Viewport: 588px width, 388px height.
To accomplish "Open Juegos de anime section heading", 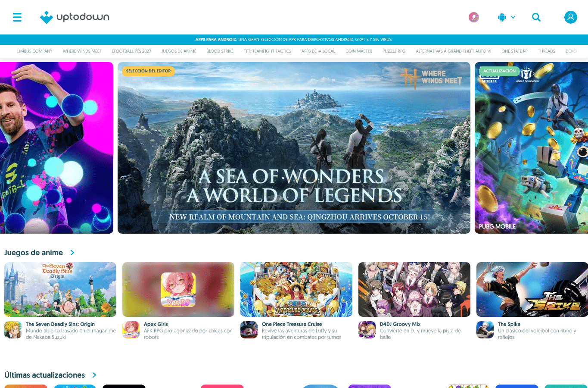I will point(34,253).
